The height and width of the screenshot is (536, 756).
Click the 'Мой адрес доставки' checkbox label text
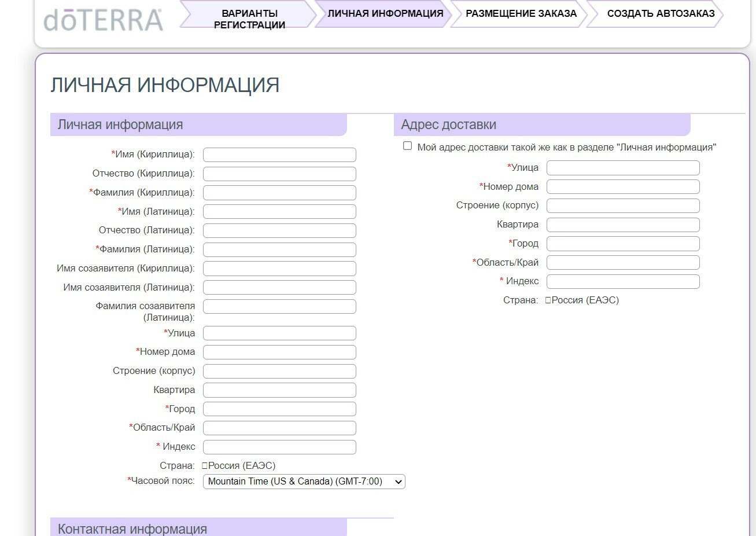pyautogui.click(x=567, y=148)
